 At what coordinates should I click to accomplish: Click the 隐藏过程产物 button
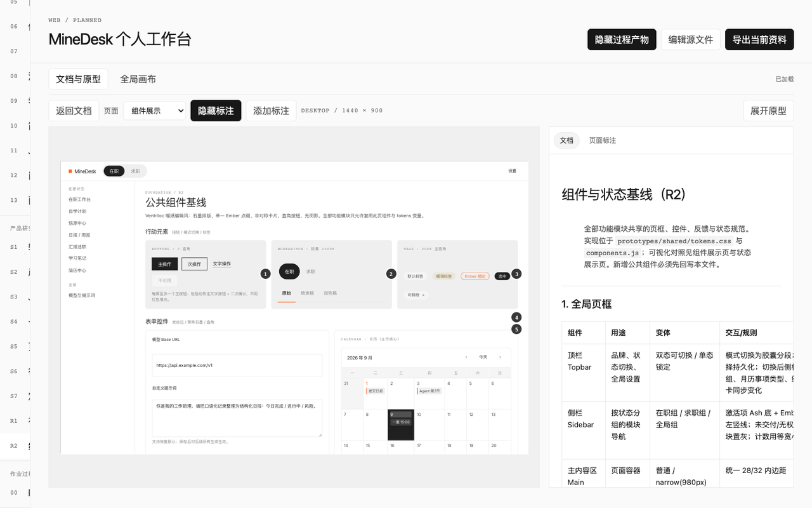622,39
